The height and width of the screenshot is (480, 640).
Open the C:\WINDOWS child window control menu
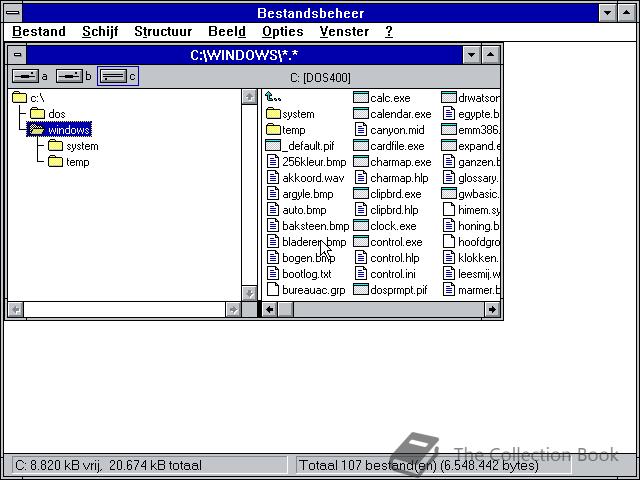point(17,55)
